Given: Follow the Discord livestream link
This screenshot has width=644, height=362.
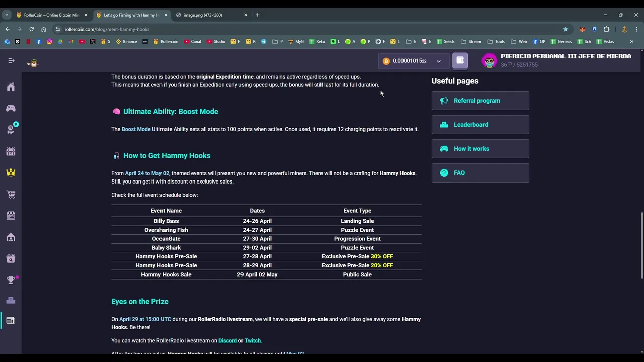Looking at the screenshot, I should (227, 341).
